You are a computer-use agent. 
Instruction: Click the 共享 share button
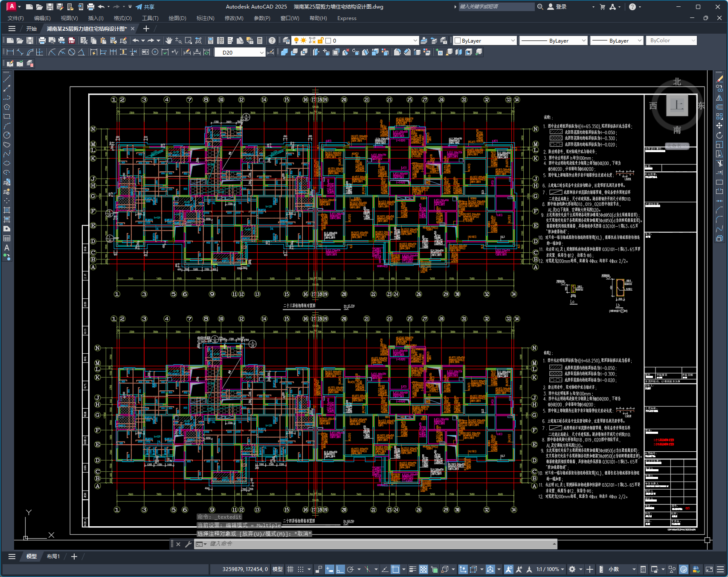(145, 7)
